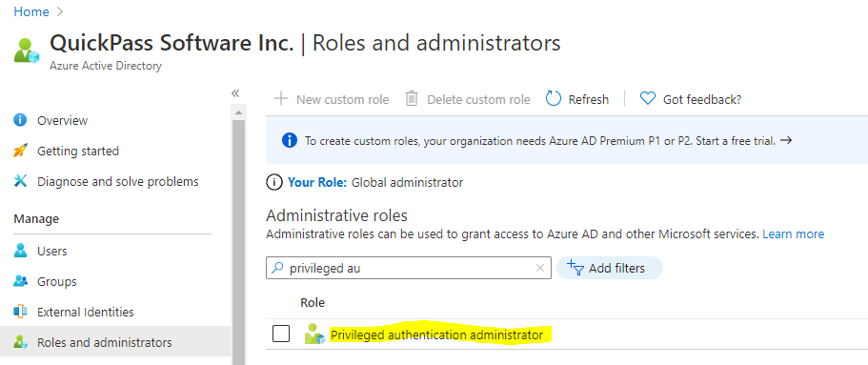Viewport: 868px width, 365px height.
Task: Clear the role search box text
Action: [x=540, y=268]
